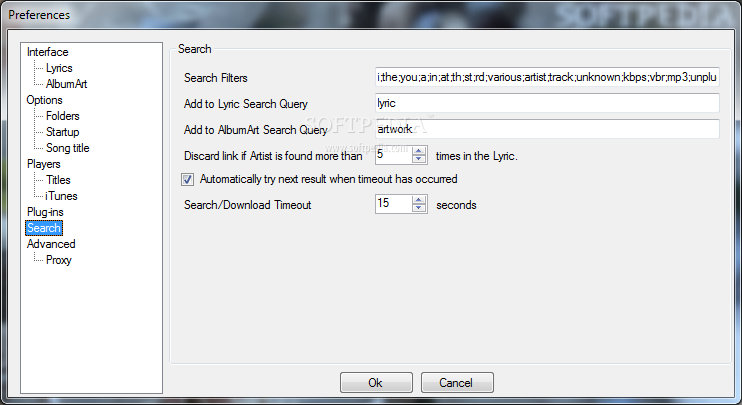Select the Search tree item
This screenshot has width=742, height=405.
pyautogui.click(x=44, y=228)
